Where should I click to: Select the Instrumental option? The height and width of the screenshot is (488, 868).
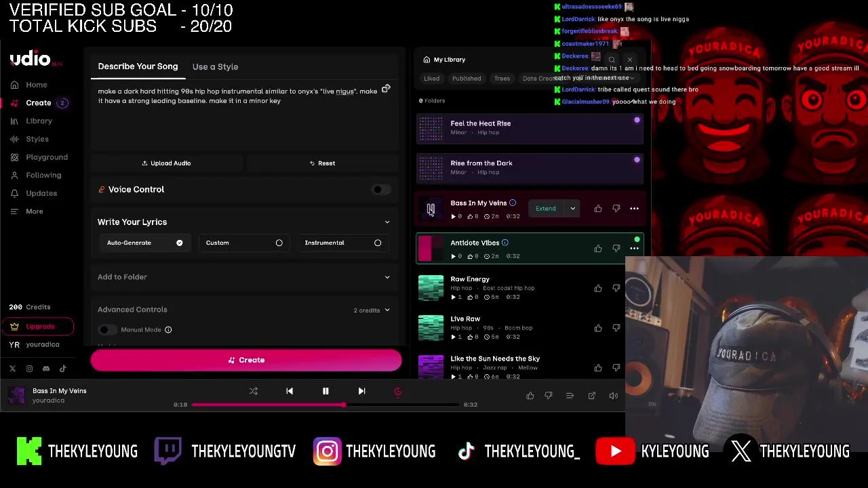tap(342, 243)
